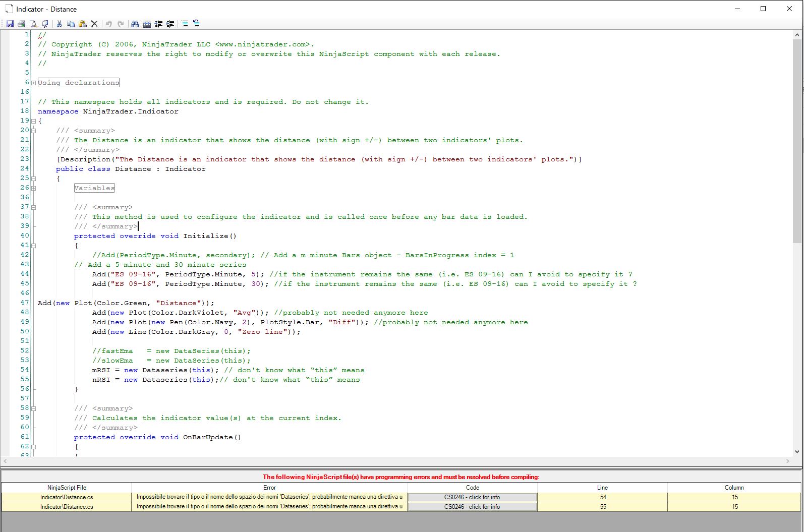Click the error message text for line 54
The image size is (804, 532).
(269, 497)
